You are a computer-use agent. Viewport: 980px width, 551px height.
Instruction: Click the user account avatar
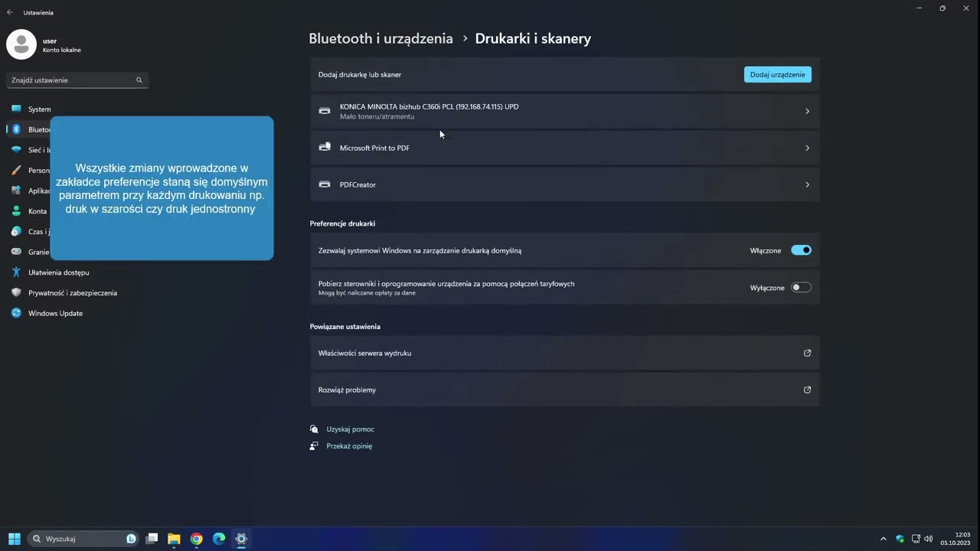(x=21, y=44)
